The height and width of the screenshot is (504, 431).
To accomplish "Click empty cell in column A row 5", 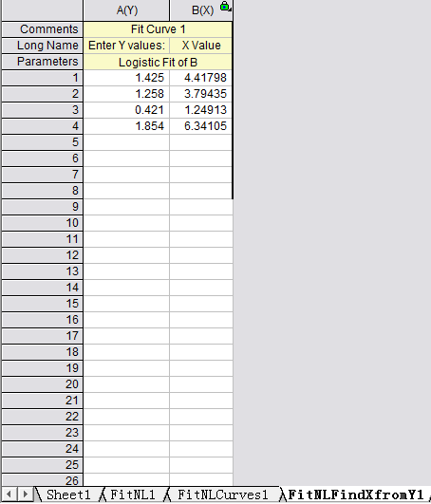I will coord(126,142).
